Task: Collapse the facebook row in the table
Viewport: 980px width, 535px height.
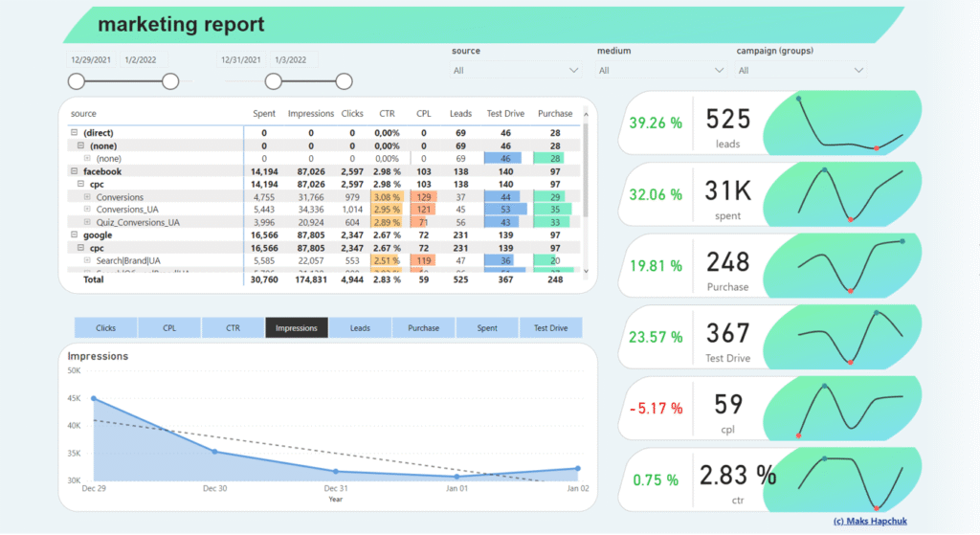Action: (74, 171)
